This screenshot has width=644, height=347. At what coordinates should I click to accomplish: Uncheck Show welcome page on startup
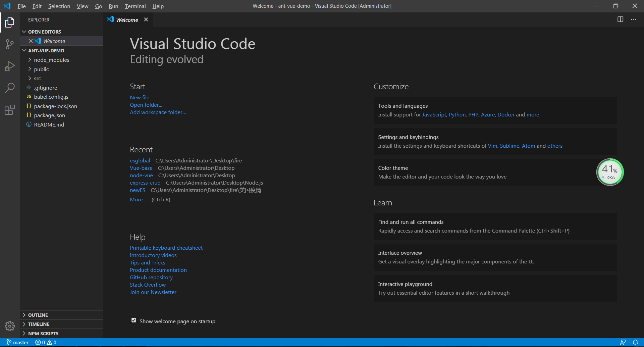[x=134, y=320]
